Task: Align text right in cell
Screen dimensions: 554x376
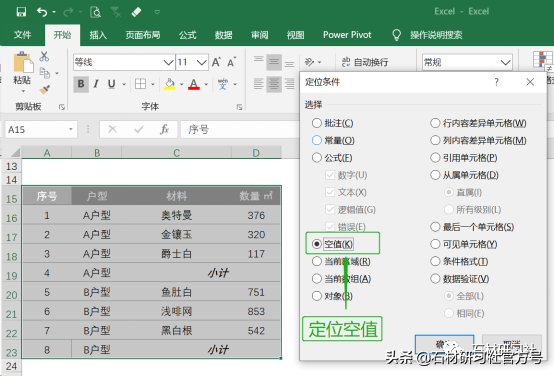Action: 289,84
